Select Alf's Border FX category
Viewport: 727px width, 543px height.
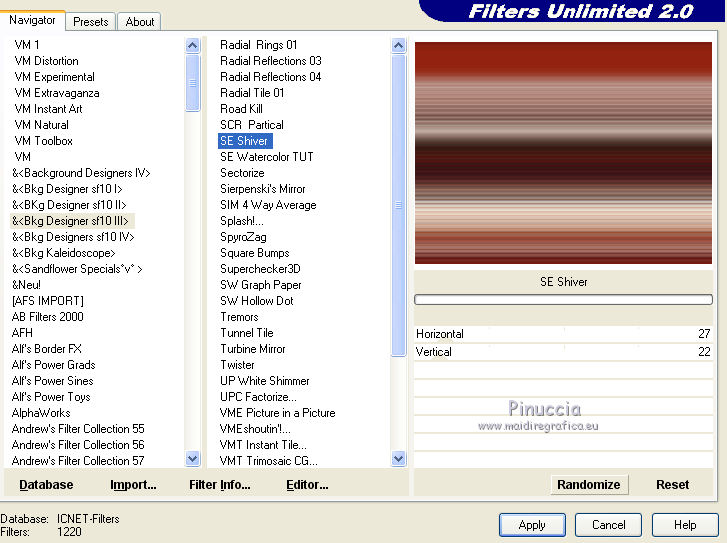pyautogui.click(x=47, y=349)
